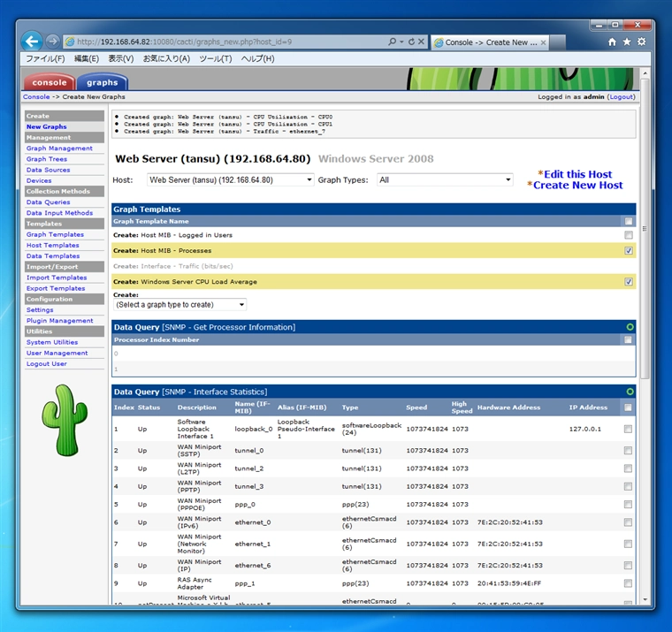
Task: Click the Logout link in header
Action: point(621,97)
